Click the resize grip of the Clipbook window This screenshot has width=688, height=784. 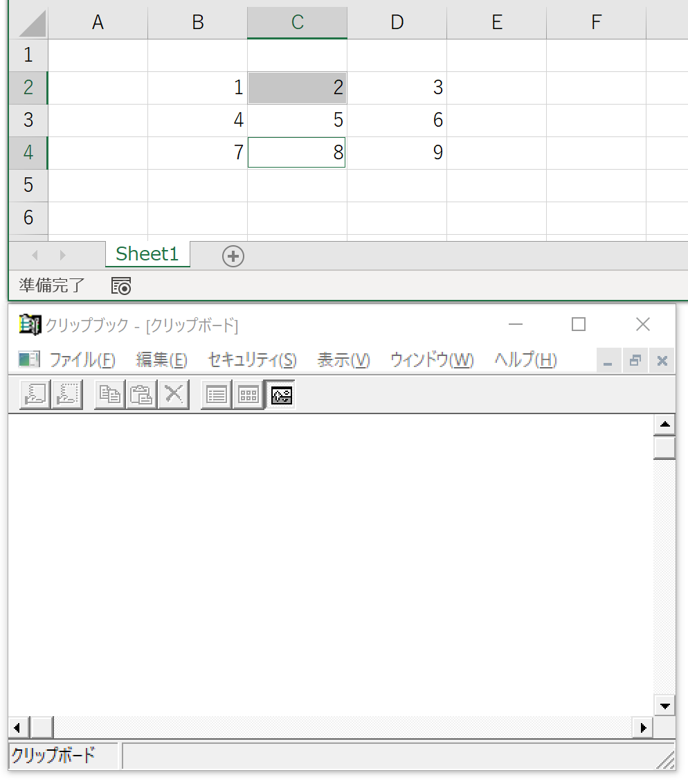coord(666,760)
